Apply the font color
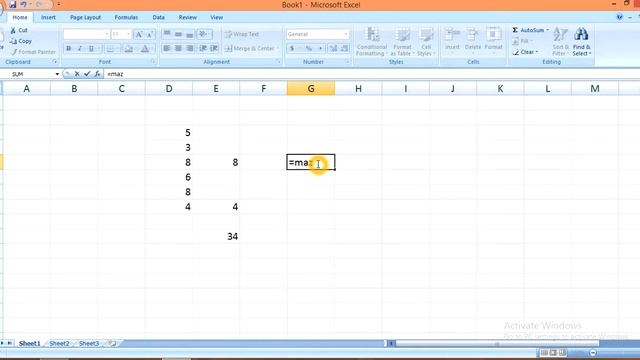 (144, 49)
